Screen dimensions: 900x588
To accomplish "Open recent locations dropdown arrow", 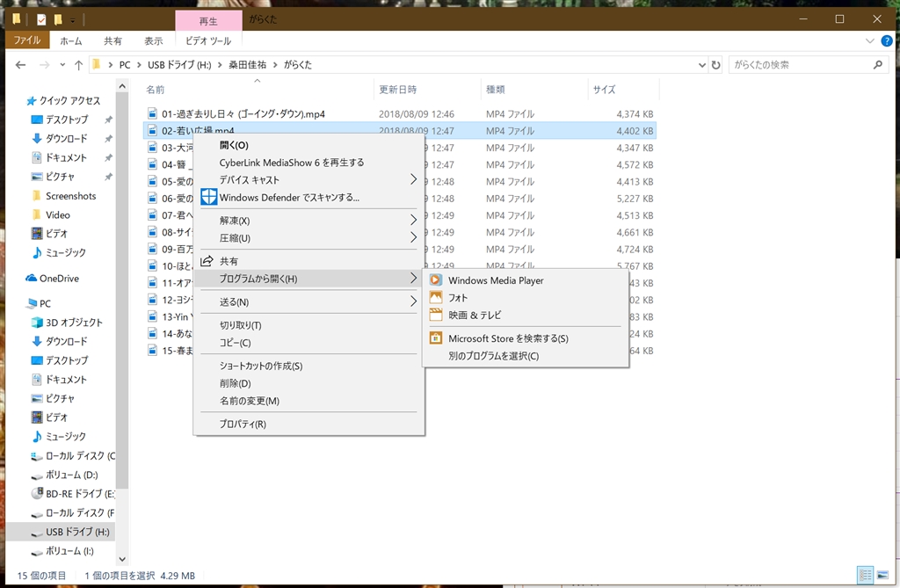I will (x=62, y=65).
